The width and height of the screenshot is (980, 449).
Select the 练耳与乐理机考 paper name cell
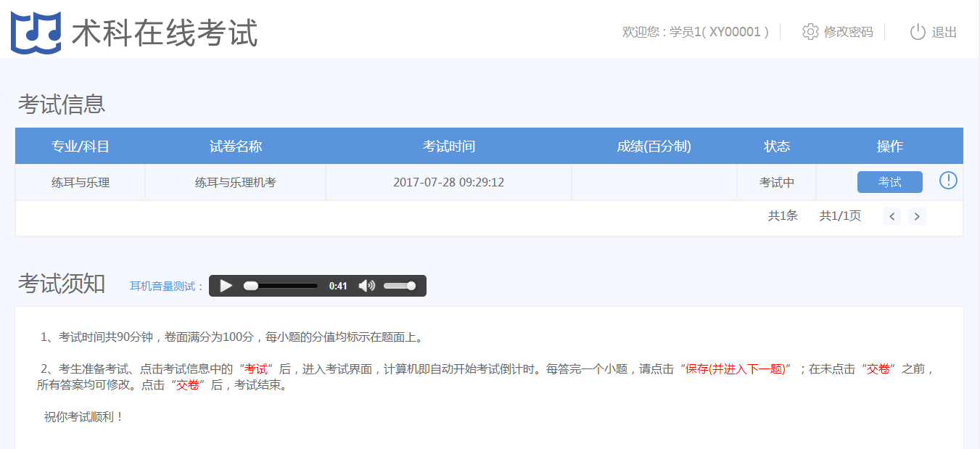[236, 183]
